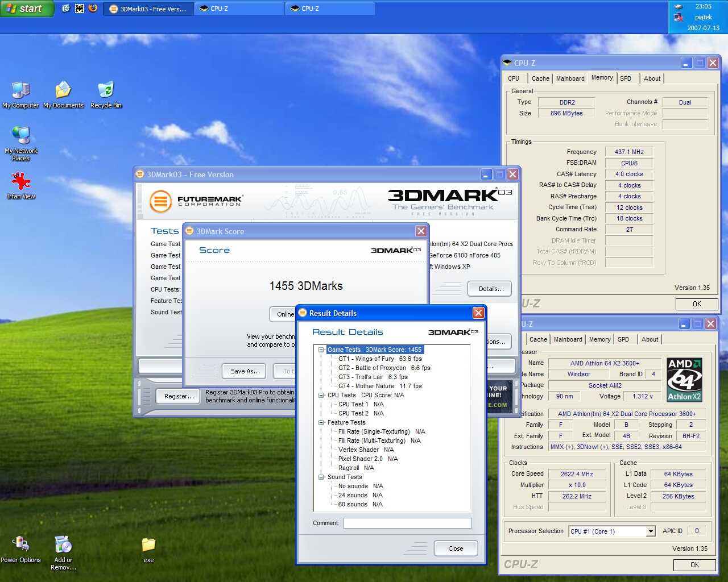The height and width of the screenshot is (582, 728).
Task: Click the Core Speed 2622.4 MHz value
Action: point(577,474)
